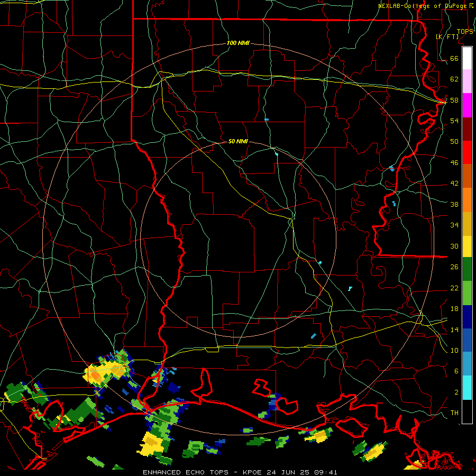Click the '24 JUN 25 09:41' timestamp
476x476 pixels.
pos(302,472)
